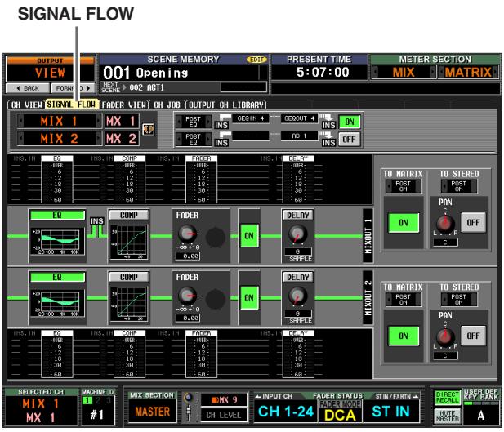
Task: Turn on the MIX 2 insert OFF button
Action: [x=350, y=140]
